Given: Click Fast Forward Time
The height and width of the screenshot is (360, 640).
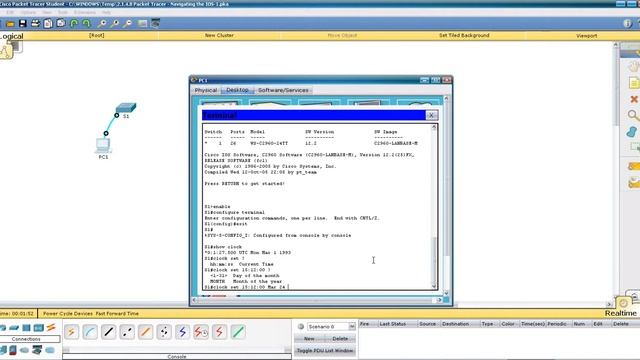Looking at the screenshot, I should tap(117, 313).
